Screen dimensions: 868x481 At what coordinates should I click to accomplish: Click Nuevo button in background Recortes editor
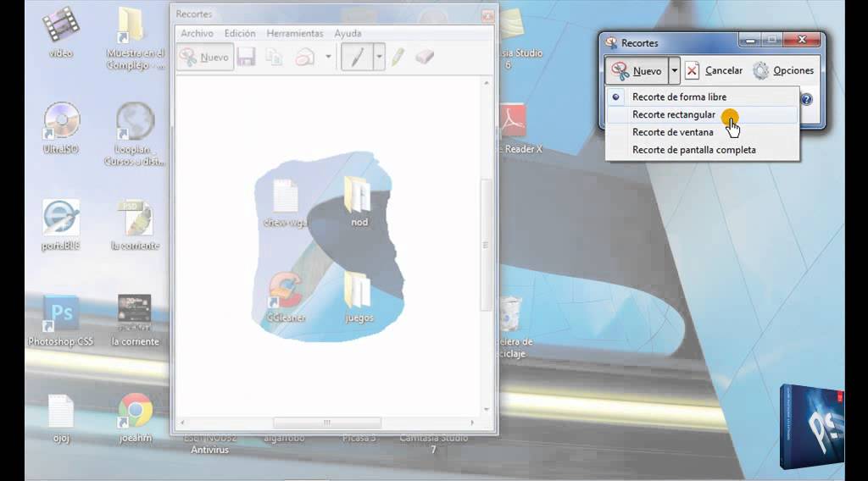[204, 57]
